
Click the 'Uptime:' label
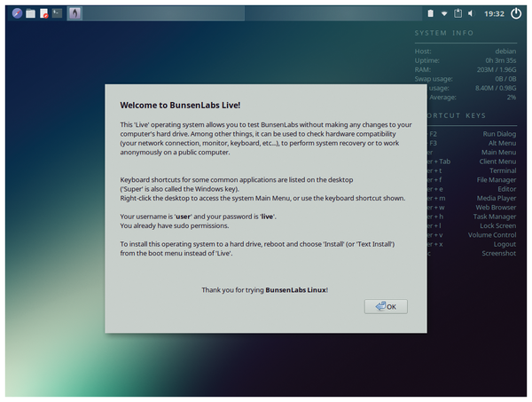point(426,60)
